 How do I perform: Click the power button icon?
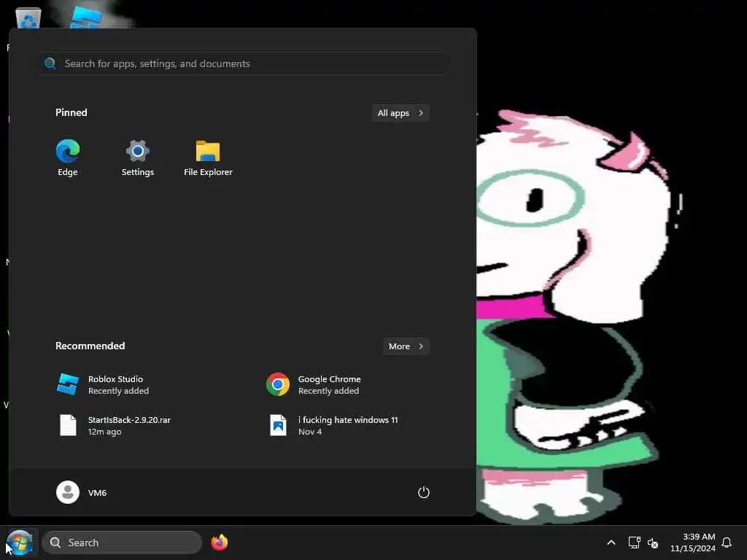tap(424, 492)
